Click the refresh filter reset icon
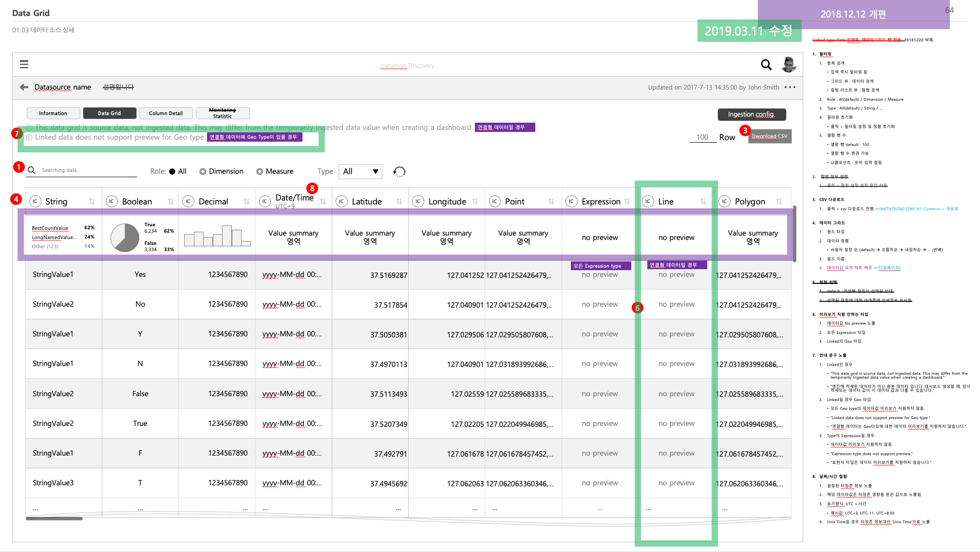The height and width of the screenshot is (552, 980). (399, 171)
